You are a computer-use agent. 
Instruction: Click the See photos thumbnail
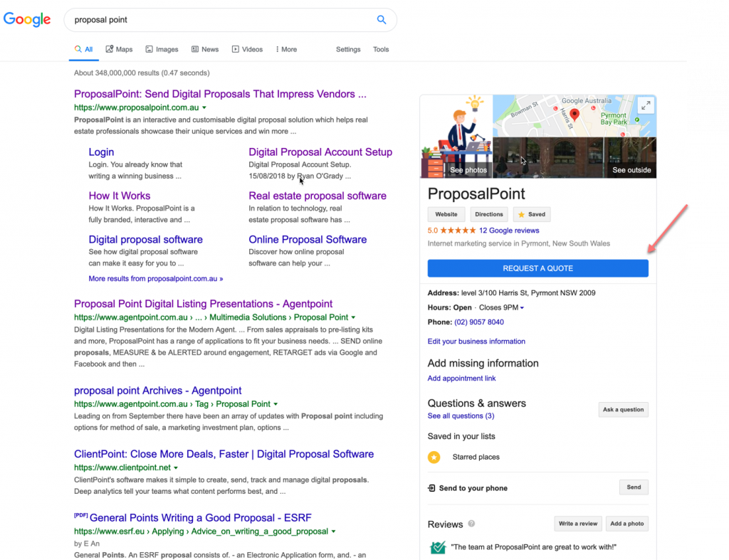click(456, 137)
